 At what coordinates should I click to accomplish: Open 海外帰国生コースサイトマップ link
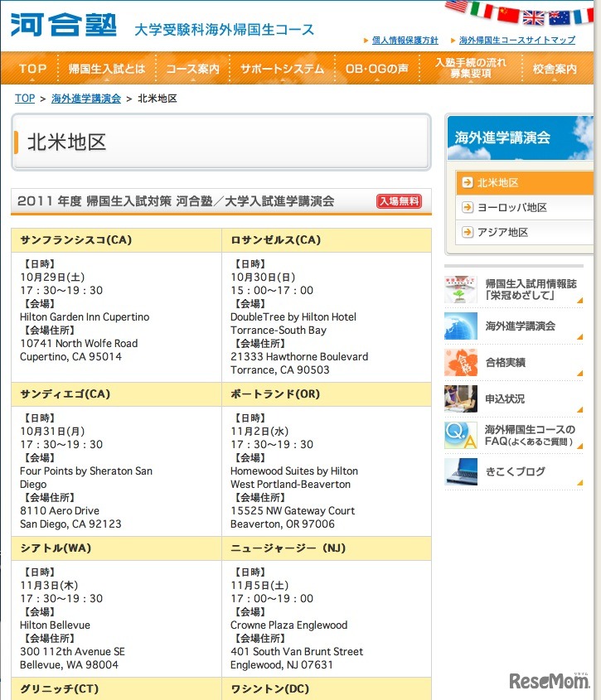pos(517,41)
